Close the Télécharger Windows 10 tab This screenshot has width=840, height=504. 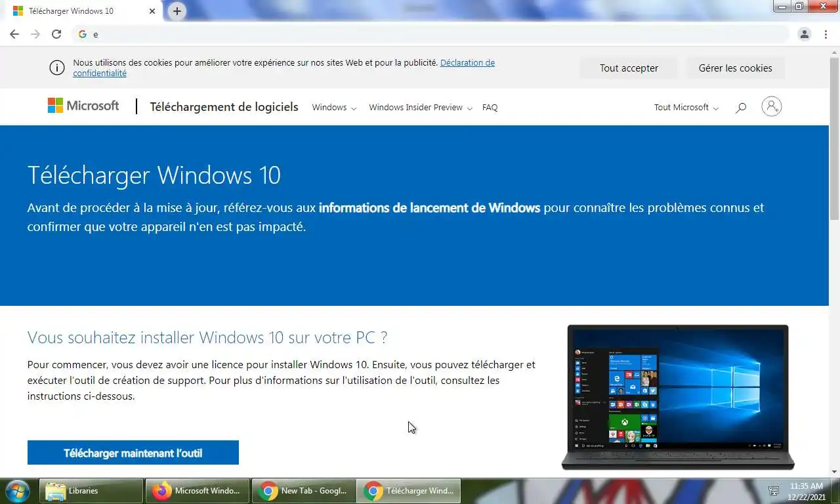click(x=152, y=11)
